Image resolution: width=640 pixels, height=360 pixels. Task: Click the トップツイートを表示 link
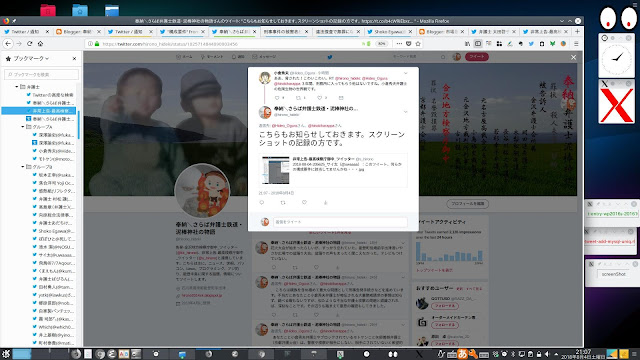click(x=434, y=270)
